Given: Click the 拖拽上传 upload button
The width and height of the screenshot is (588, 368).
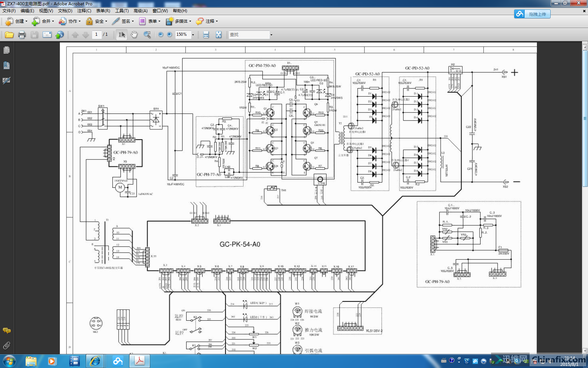Looking at the screenshot, I should click(532, 14).
